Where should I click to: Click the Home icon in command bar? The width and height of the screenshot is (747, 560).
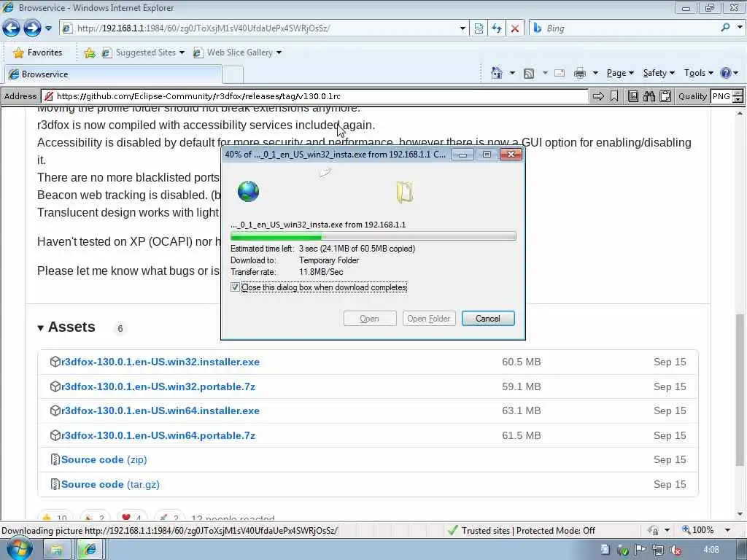[x=496, y=73]
